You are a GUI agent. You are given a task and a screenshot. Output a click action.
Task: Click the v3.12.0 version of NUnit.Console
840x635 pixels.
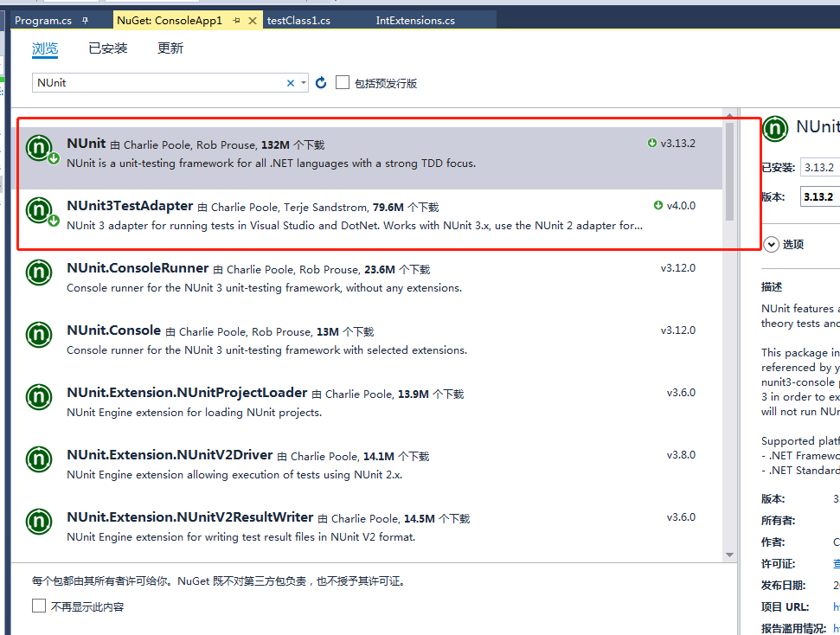pos(678,330)
